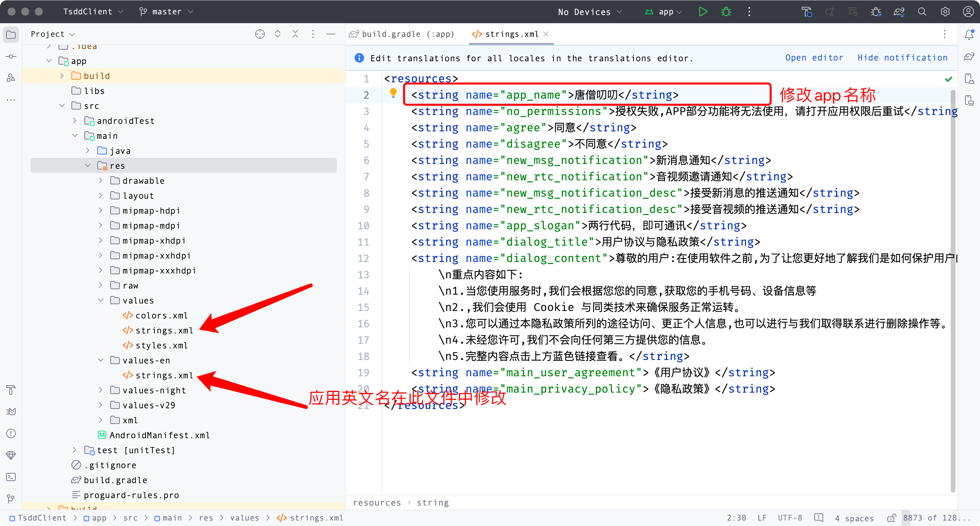
Task: Select opened file in Project tree
Action: (x=260, y=34)
